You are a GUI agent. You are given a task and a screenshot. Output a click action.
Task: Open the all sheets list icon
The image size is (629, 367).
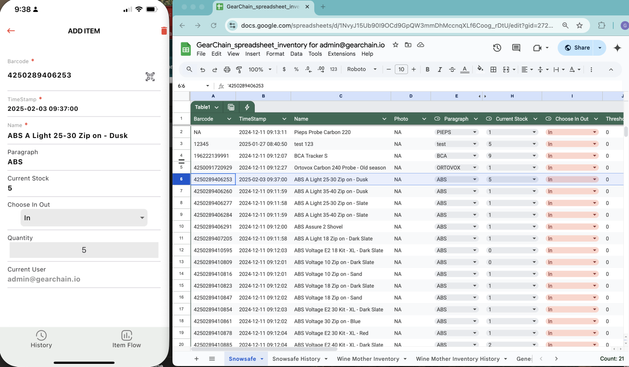point(212,359)
